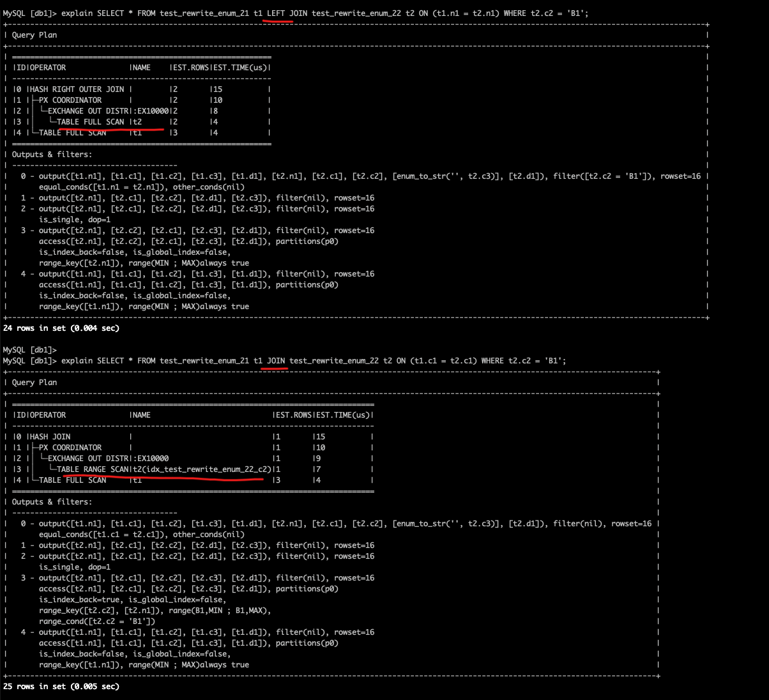Click the "is_index_back=true" value
The image size is (769, 700).
coord(79,600)
